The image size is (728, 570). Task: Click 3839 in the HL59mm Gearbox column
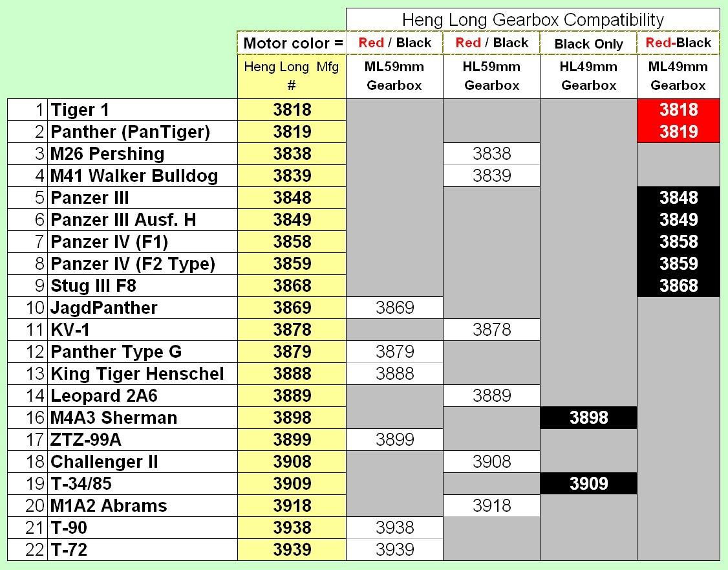tap(491, 175)
